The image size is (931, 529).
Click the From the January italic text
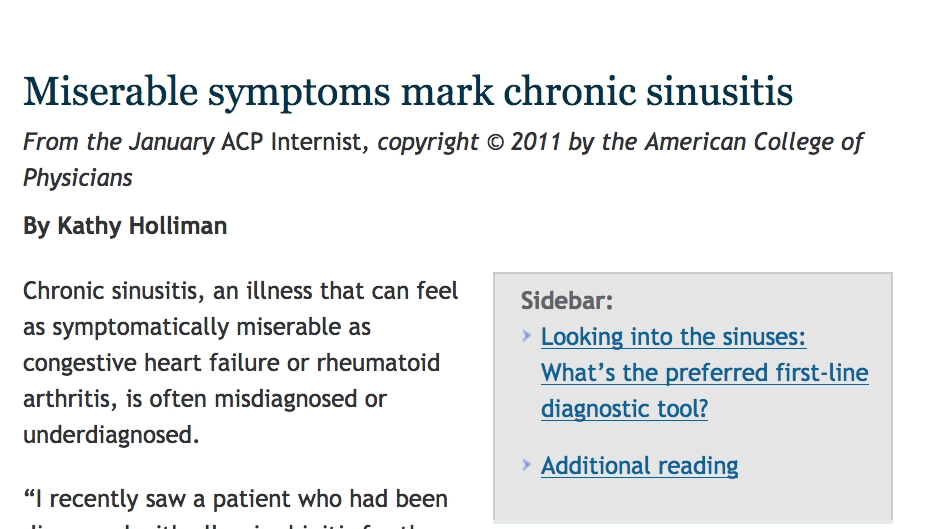(119, 142)
